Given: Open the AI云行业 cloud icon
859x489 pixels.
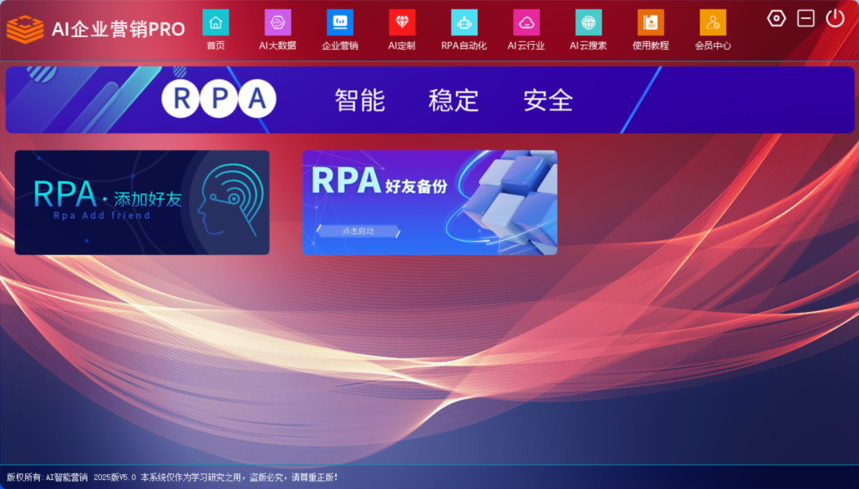Looking at the screenshot, I should tap(526, 23).
